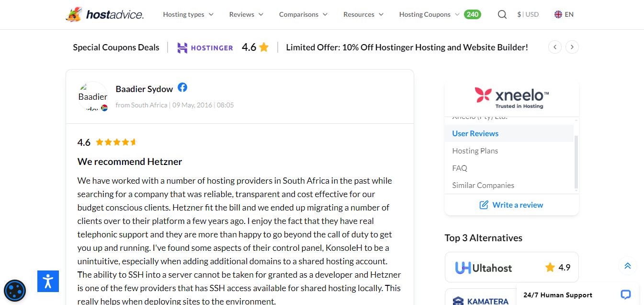
Task: Select Hosting Plans in sidebar navigation
Action: pos(475,151)
